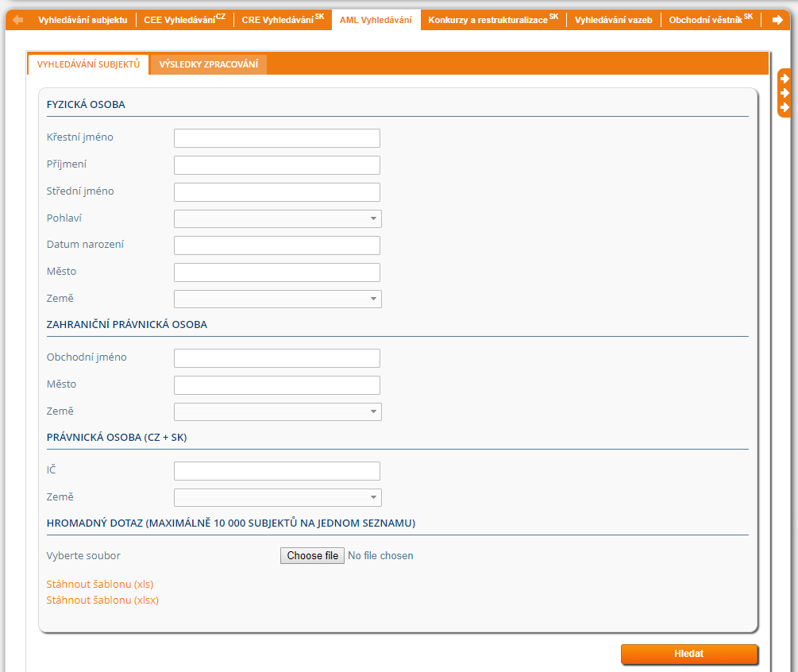Click the left arrow to scroll tabs back

click(x=18, y=20)
